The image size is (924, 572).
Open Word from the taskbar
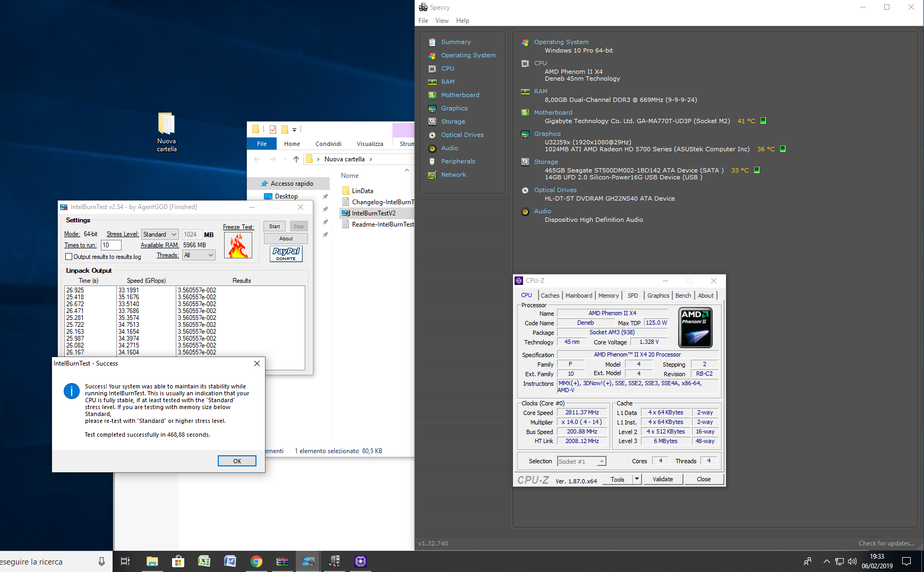230,561
